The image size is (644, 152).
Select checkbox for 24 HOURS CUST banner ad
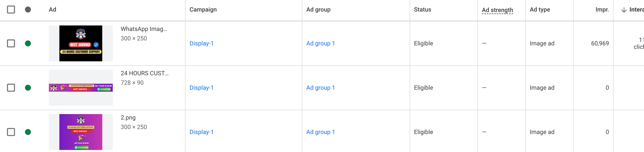click(11, 88)
